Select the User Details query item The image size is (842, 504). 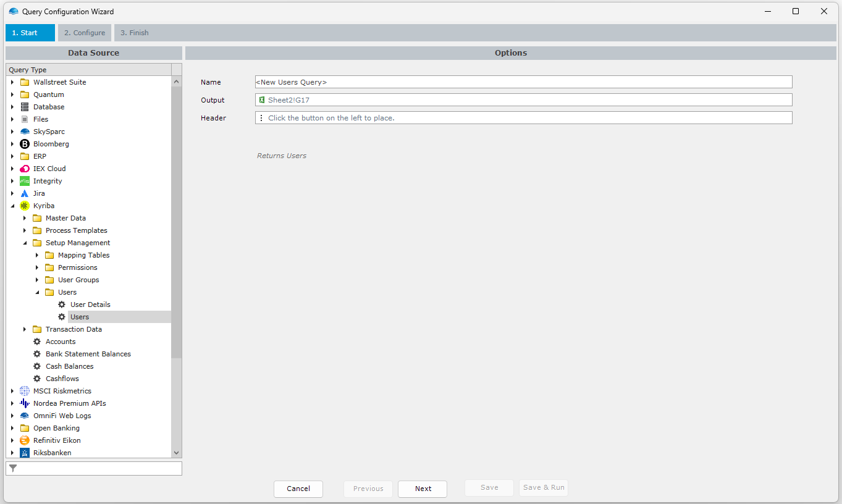90,304
